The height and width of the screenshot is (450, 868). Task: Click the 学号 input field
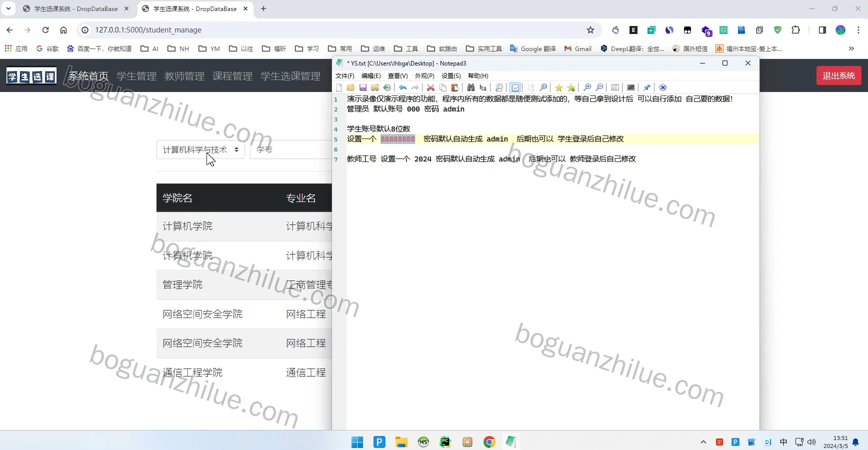pyautogui.click(x=291, y=149)
